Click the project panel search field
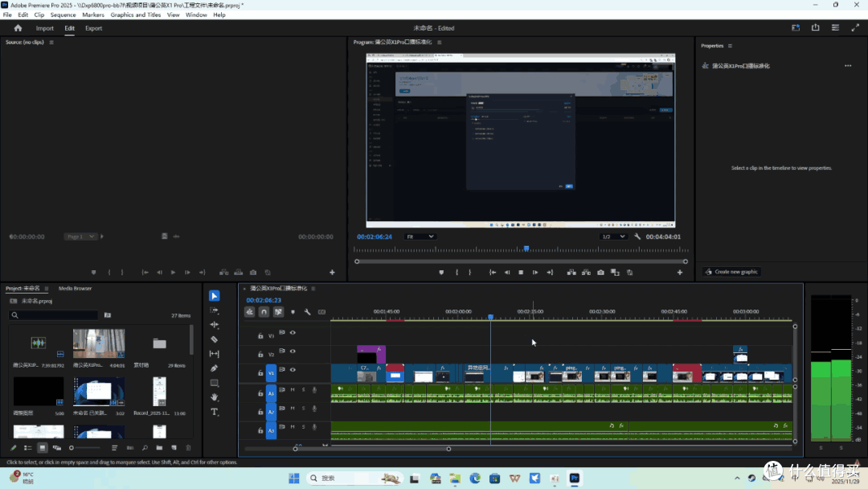Screen dimensions: 868x489 pos(54,315)
